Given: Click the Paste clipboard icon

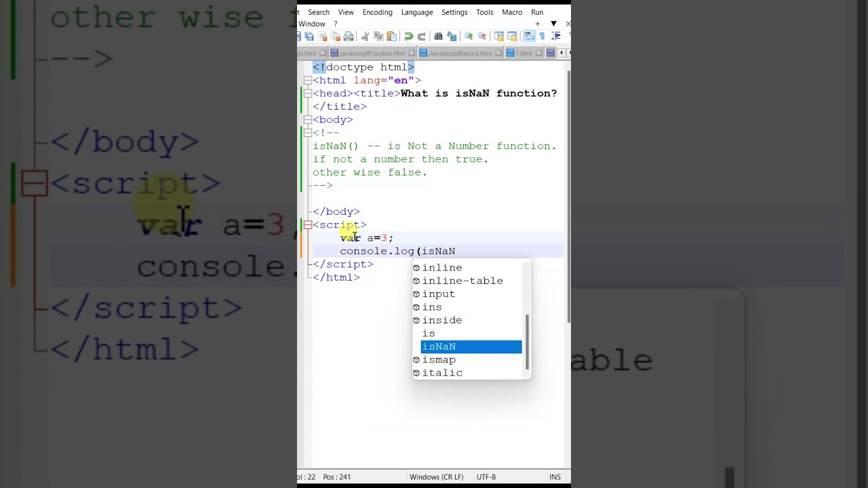Looking at the screenshot, I should [x=392, y=36].
